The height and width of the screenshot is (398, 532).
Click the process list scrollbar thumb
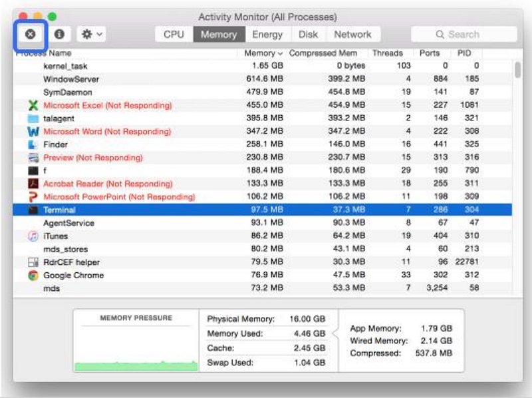coord(517,70)
